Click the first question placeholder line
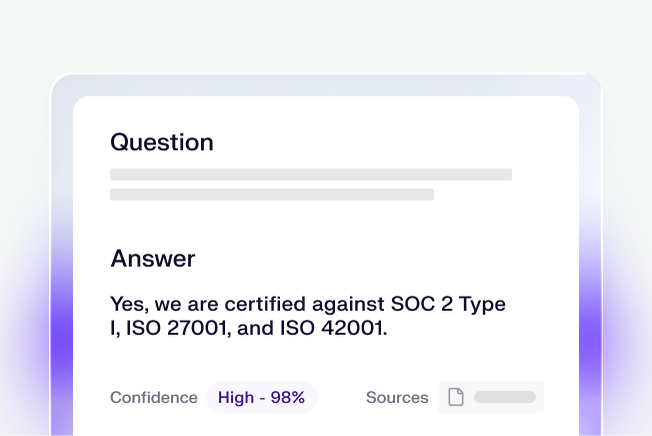This screenshot has height=436, width=652. [x=310, y=174]
